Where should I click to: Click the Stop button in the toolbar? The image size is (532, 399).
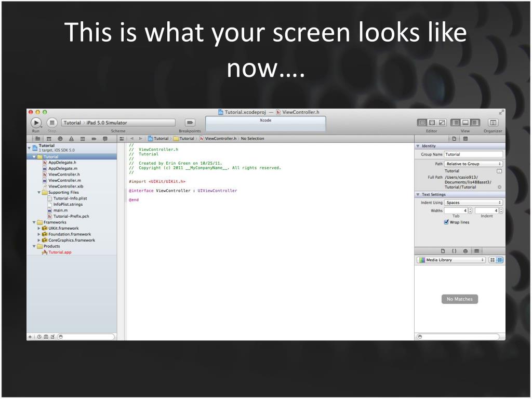point(52,123)
